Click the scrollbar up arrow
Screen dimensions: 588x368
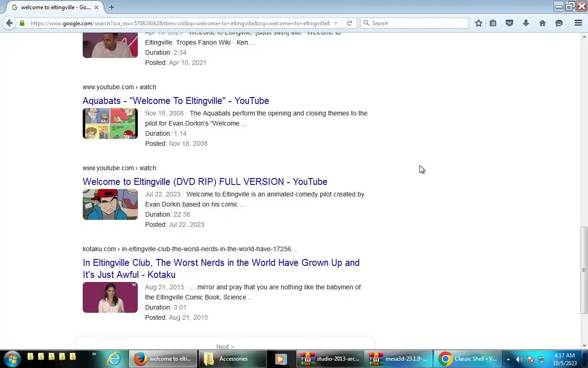[x=584, y=36]
